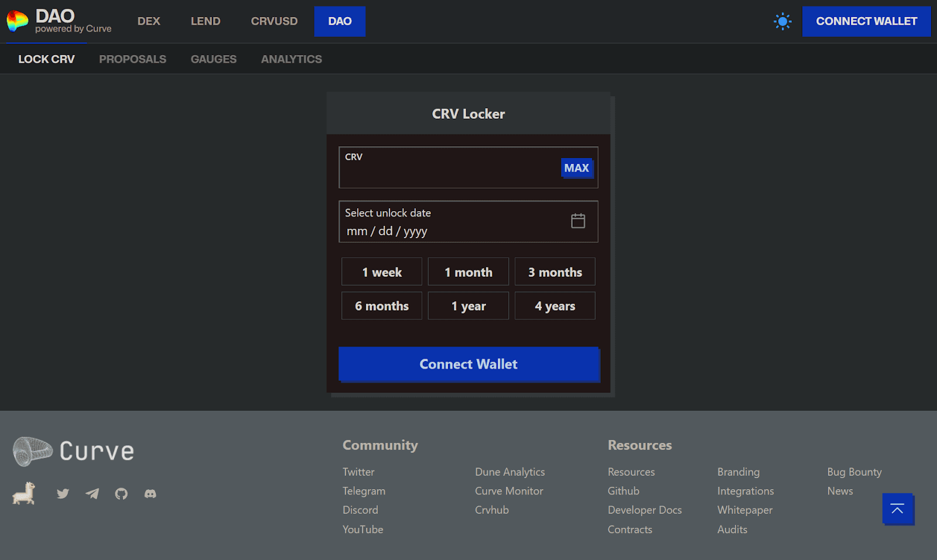This screenshot has width=937, height=560.
Task: Switch to the Lock CRV tab
Action: tap(46, 59)
